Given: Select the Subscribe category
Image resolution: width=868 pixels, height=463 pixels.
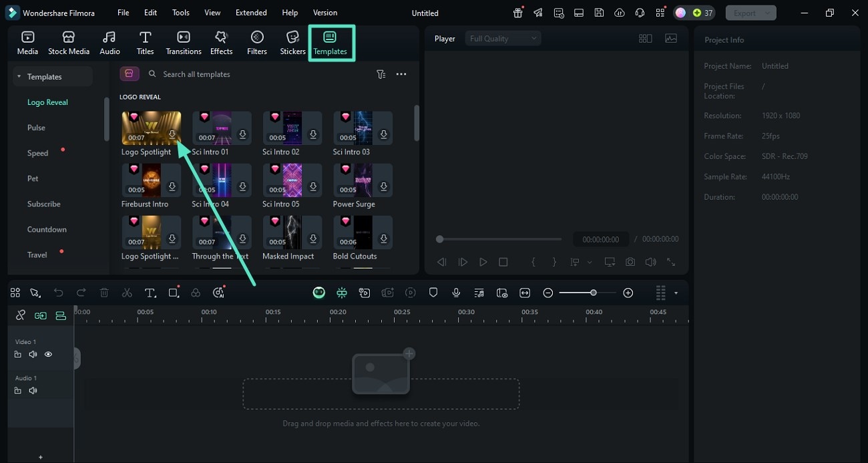Looking at the screenshot, I should click(43, 204).
